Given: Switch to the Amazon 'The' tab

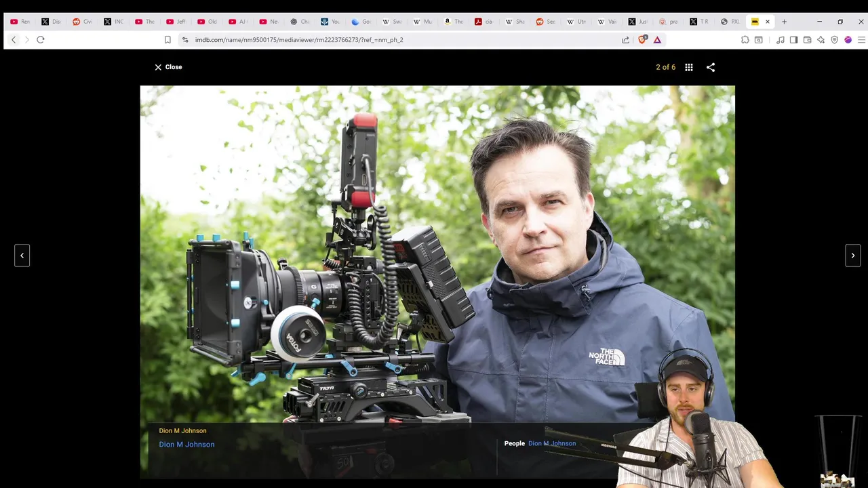Looking at the screenshot, I should 454,22.
